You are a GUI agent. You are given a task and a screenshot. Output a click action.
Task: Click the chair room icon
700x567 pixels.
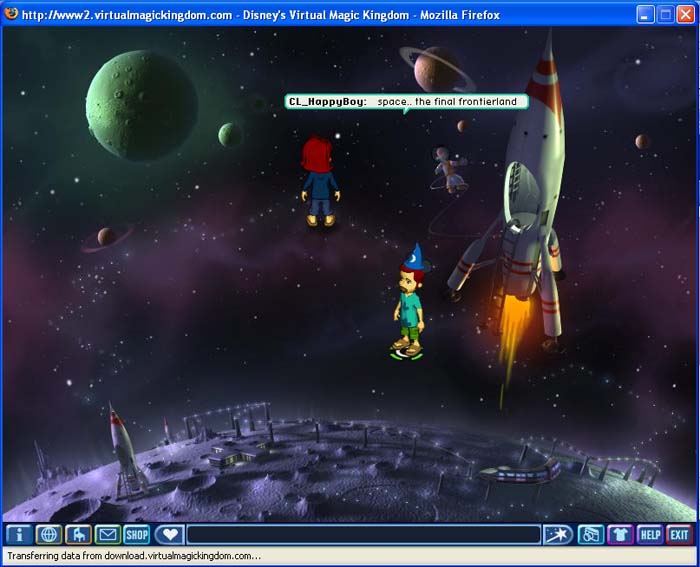[x=79, y=534]
